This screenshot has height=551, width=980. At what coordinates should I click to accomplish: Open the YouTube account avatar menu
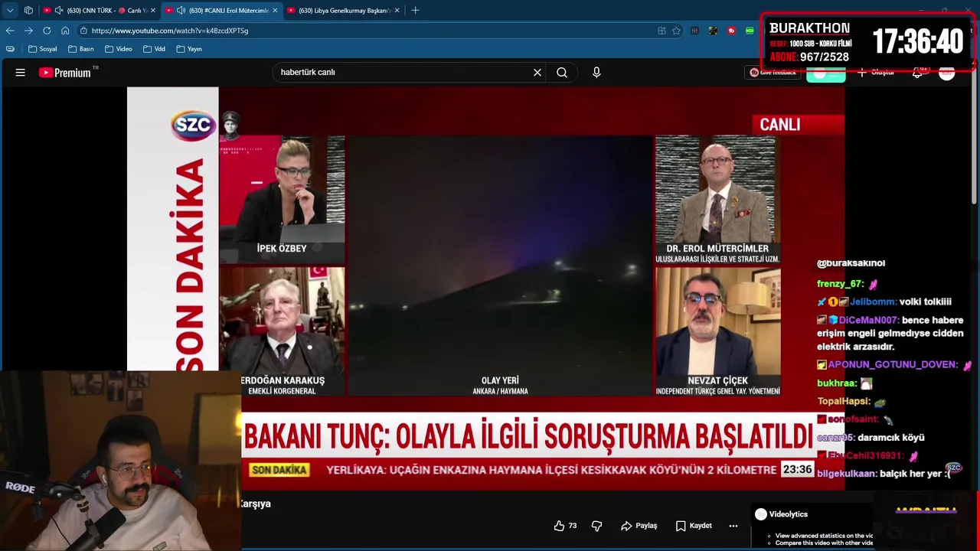(x=947, y=73)
